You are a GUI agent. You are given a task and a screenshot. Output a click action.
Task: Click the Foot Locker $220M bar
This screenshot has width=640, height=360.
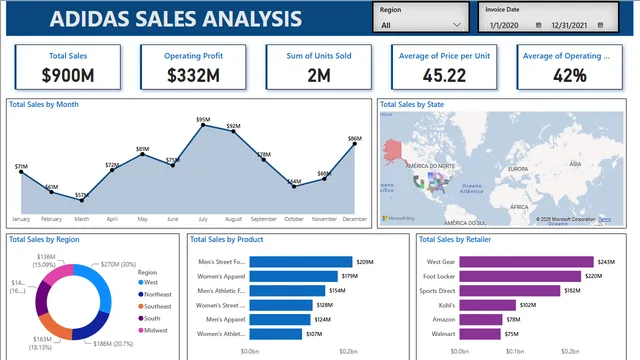click(x=520, y=276)
